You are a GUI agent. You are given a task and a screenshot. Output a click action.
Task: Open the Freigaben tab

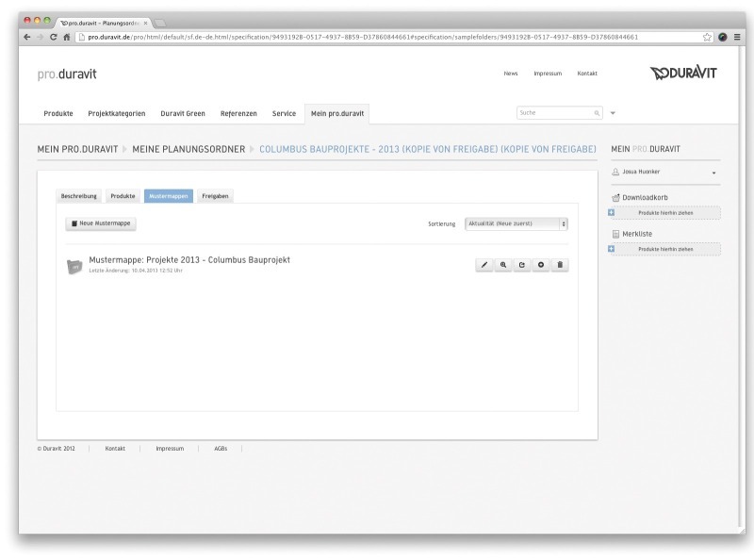pos(215,196)
